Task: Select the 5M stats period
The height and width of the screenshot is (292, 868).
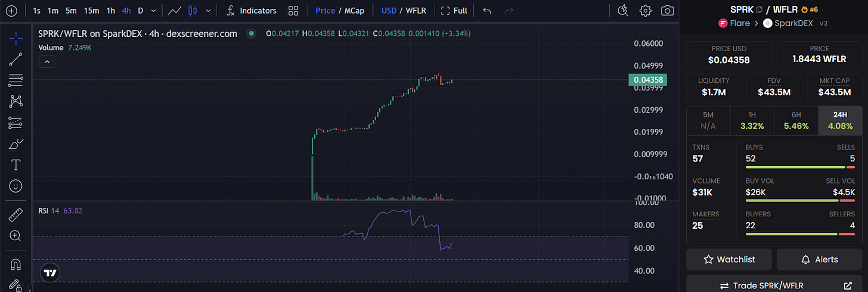Action: [708, 121]
